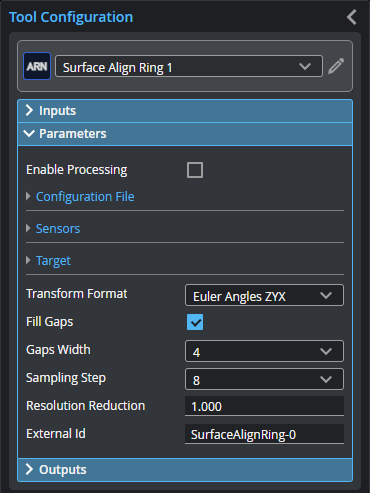Image resolution: width=370 pixels, height=493 pixels.
Task: Uncheck the Fill Gaps checkbox
Action: coord(195,322)
